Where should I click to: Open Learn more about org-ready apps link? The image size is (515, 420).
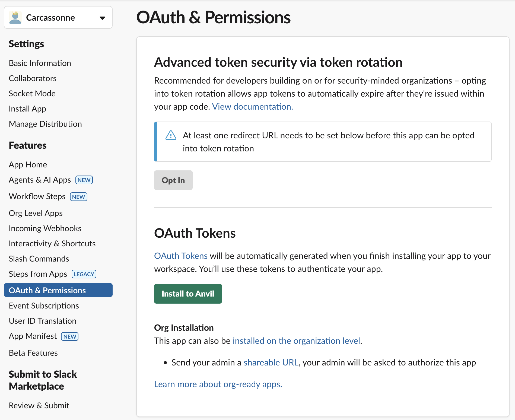pyautogui.click(x=218, y=384)
